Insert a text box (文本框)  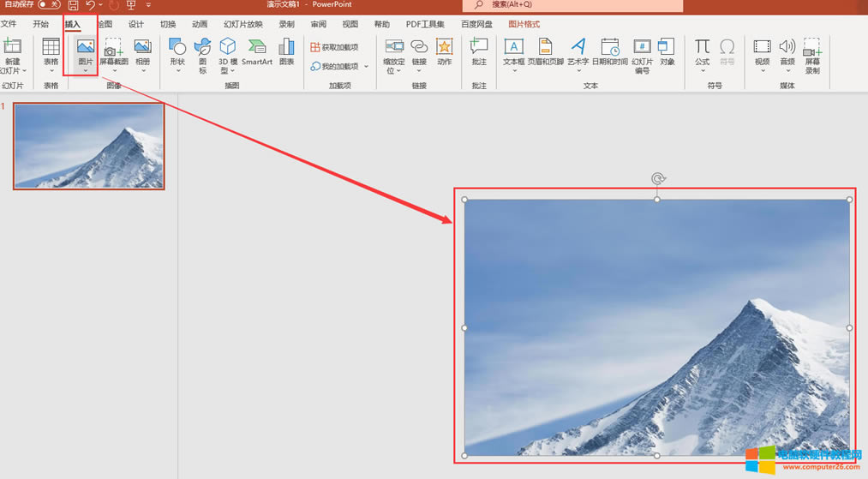513,51
